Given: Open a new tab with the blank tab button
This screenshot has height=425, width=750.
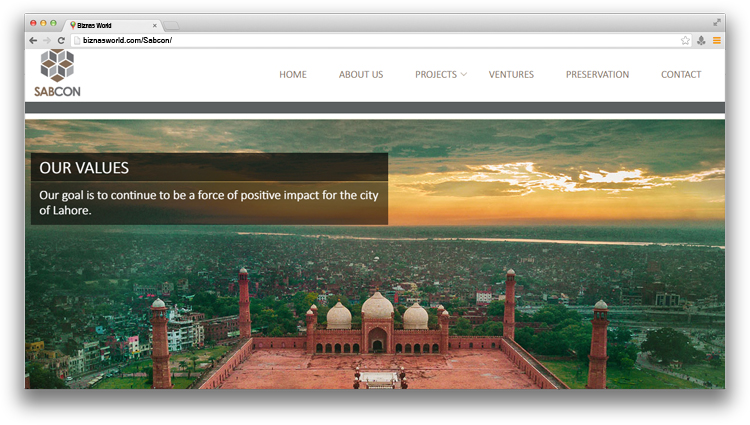Looking at the screenshot, I should (x=172, y=24).
